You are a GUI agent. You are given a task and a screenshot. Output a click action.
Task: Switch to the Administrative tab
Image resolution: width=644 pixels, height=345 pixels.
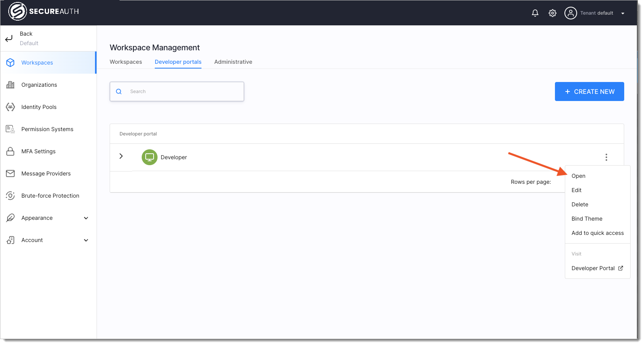tap(233, 62)
